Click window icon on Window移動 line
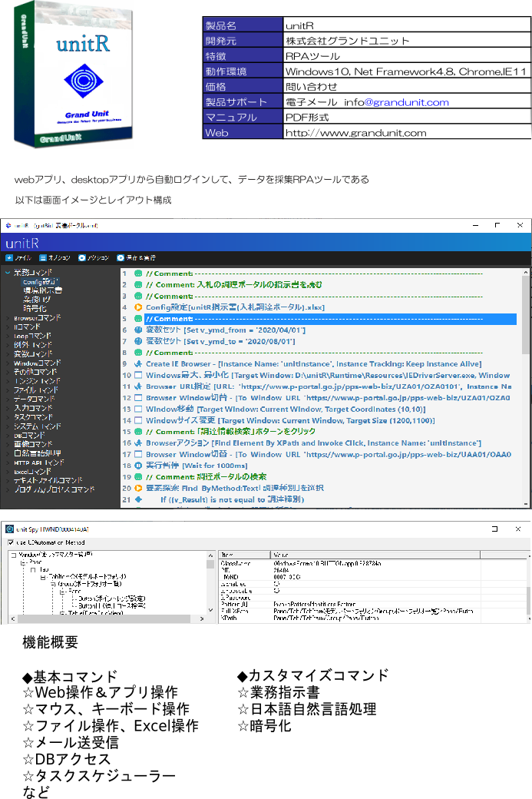This screenshot has height=799, width=532. [x=138, y=409]
